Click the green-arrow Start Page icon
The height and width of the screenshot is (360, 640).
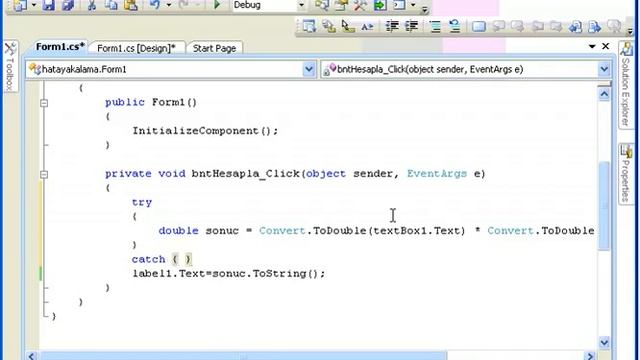coord(380,5)
